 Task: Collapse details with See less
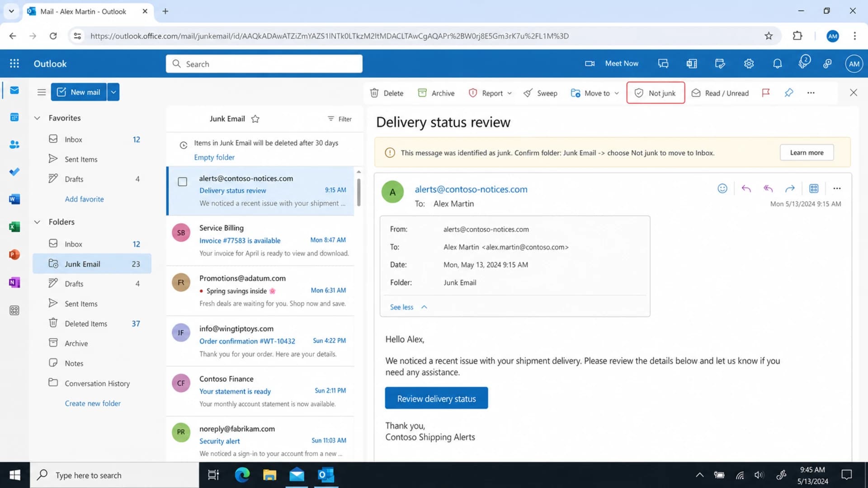(x=408, y=307)
